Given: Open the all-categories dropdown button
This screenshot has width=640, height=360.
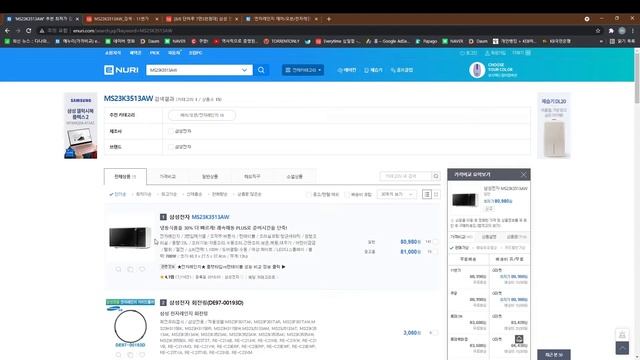Looking at the screenshot, I should [303, 70].
